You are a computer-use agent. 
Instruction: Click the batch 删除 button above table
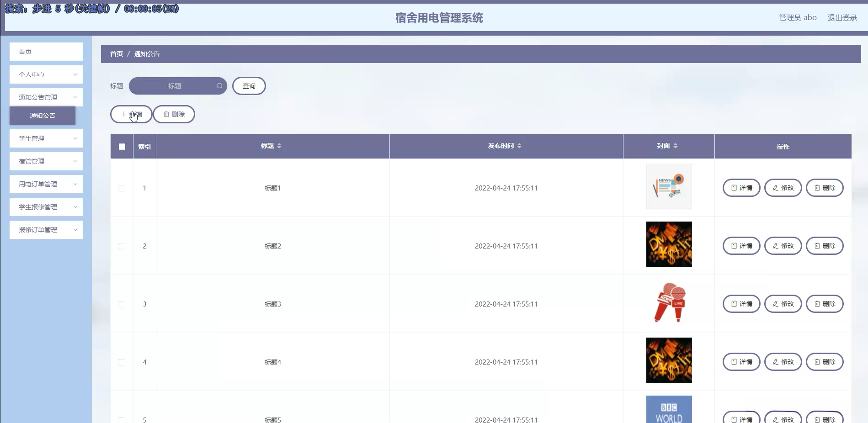[x=174, y=114]
